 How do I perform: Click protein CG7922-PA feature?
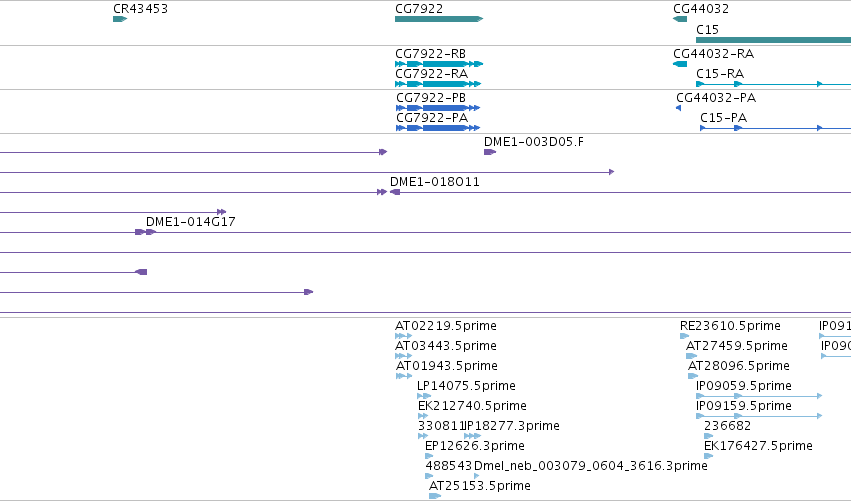tap(438, 128)
